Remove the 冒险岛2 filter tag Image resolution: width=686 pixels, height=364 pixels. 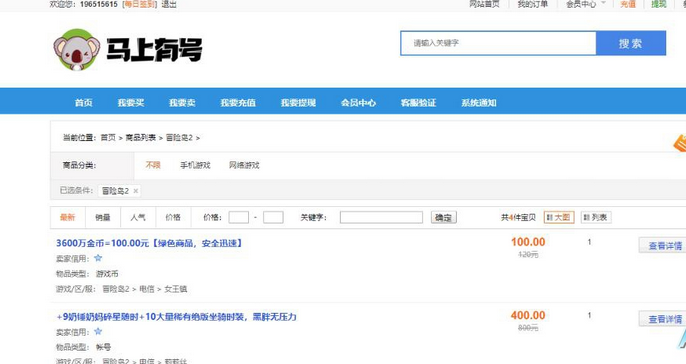[x=136, y=191]
